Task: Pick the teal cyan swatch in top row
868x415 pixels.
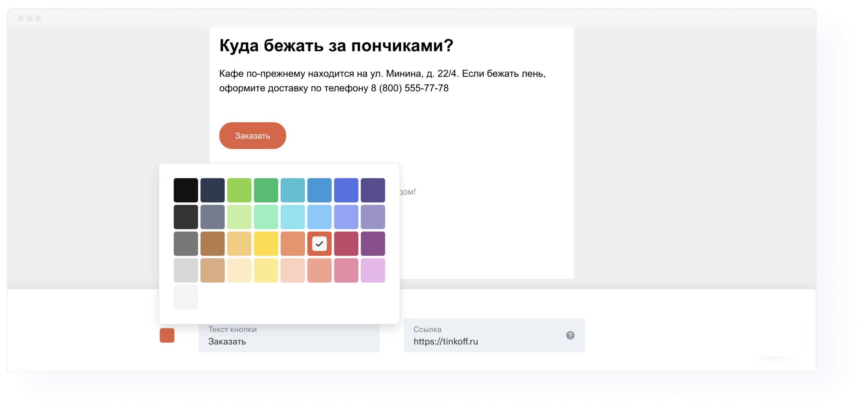Action: tap(293, 190)
